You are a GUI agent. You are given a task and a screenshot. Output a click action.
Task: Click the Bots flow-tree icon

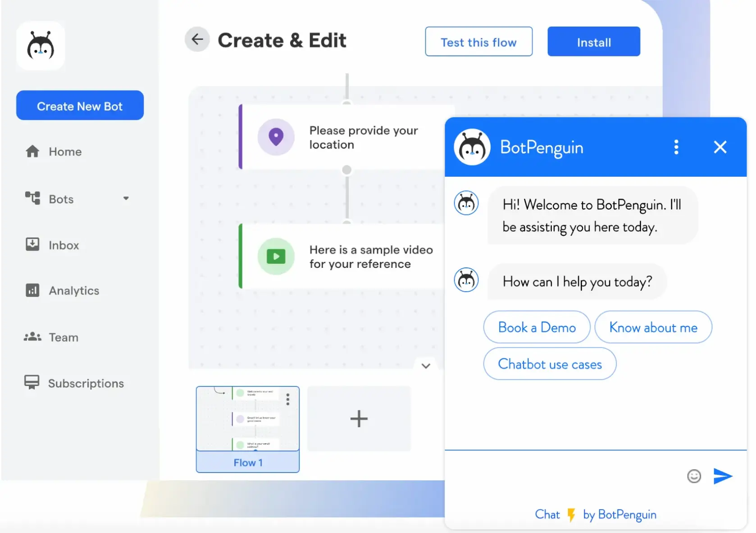point(32,198)
